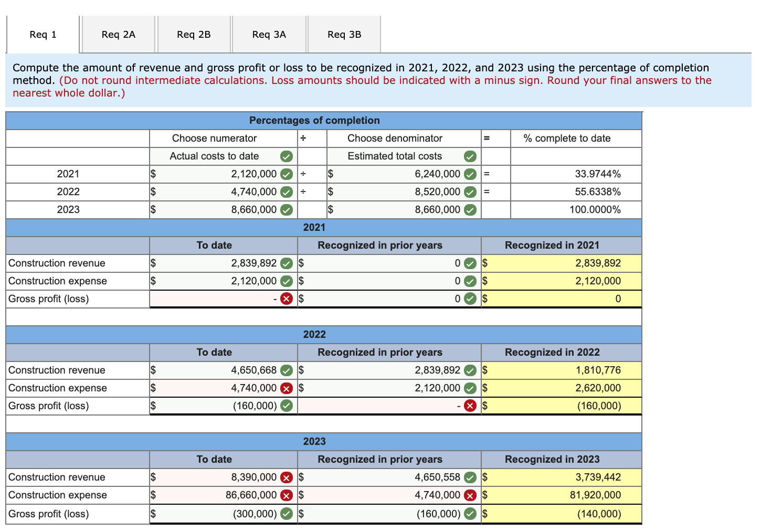This screenshot has width=761, height=532.
Task: Open the Req 1 tab
Action: (43, 35)
